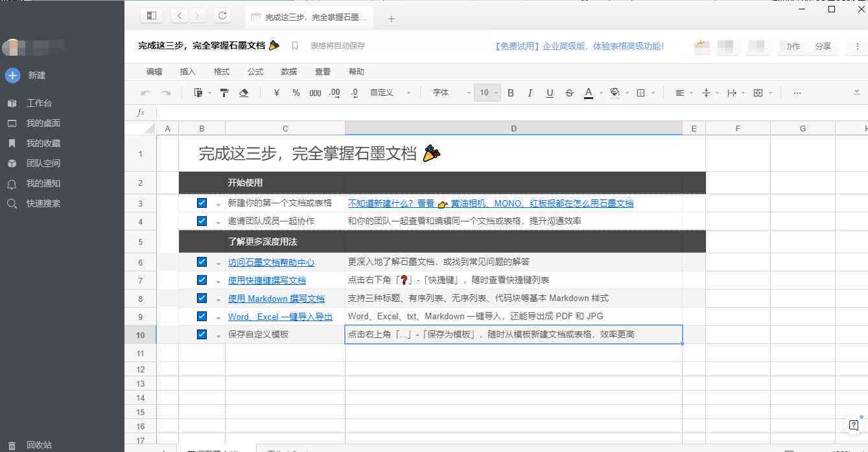Open the help question mark icon
Image resolution: width=868 pixels, height=452 pixels.
tap(854, 425)
